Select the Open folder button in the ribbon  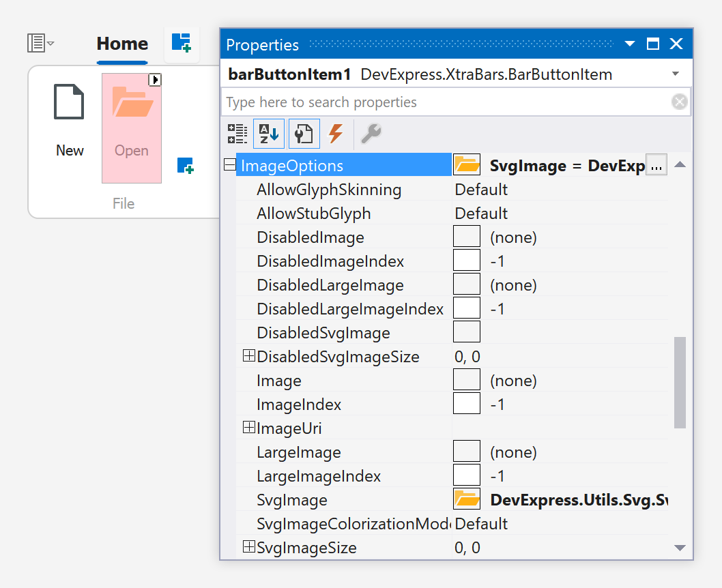point(132,128)
